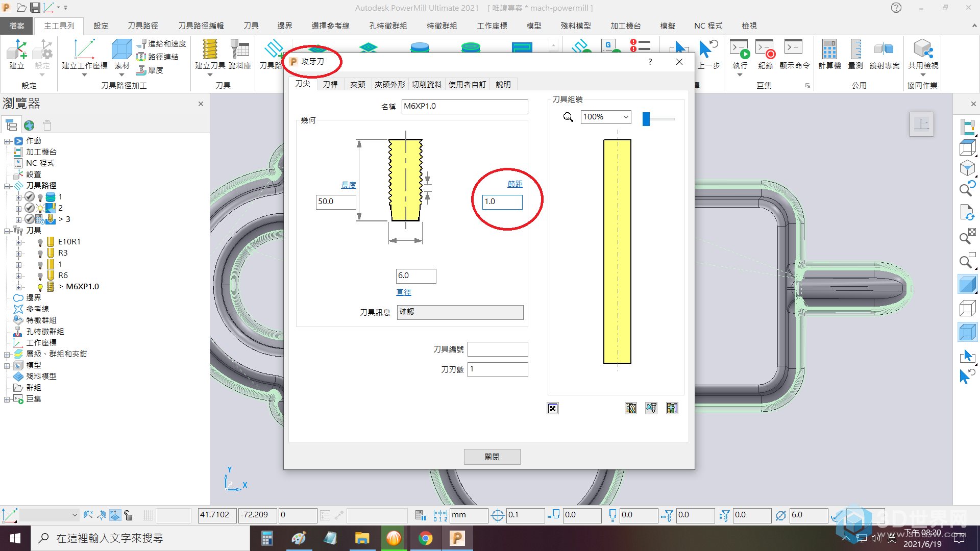
Task: Toggle the light bulb for tool E10R1
Action: click(40, 242)
